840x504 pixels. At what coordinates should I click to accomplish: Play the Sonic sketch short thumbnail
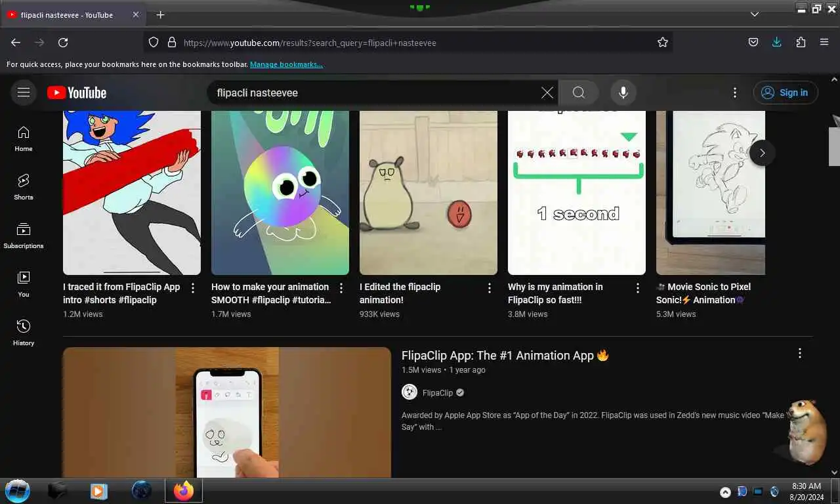[711, 193]
